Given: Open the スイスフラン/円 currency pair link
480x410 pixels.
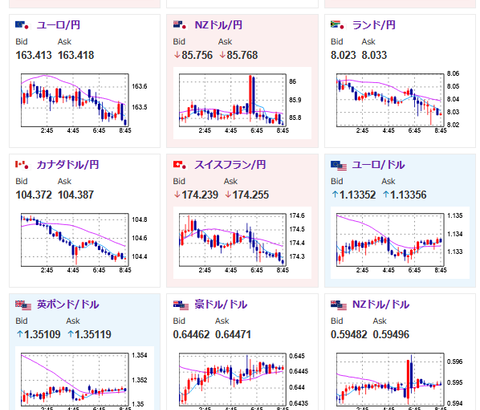Looking at the screenshot, I should 230,165.
